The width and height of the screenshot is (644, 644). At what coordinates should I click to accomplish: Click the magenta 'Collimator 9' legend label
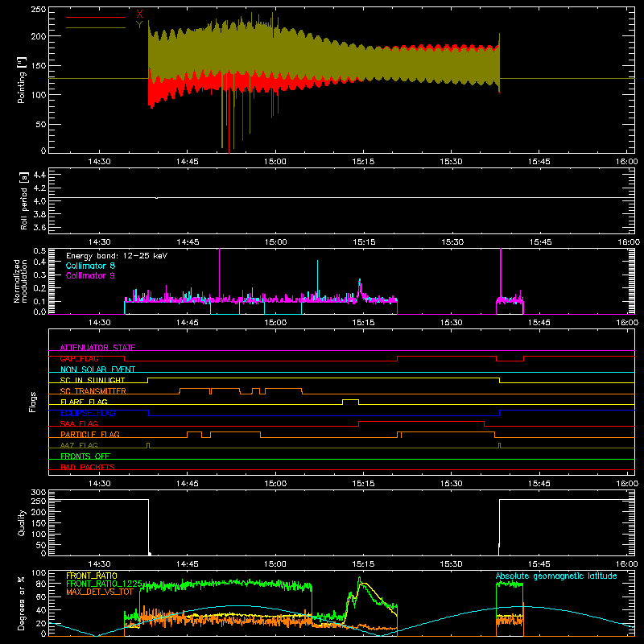tap(90, 275)
